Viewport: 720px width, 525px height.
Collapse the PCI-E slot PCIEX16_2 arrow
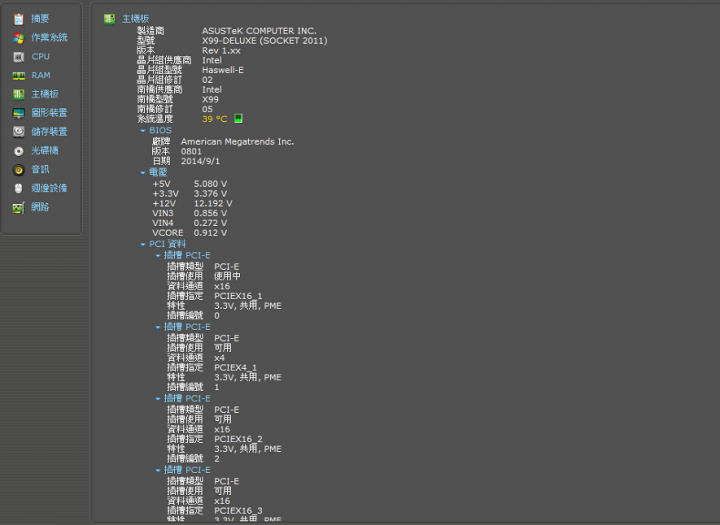(x=158, y=399)
